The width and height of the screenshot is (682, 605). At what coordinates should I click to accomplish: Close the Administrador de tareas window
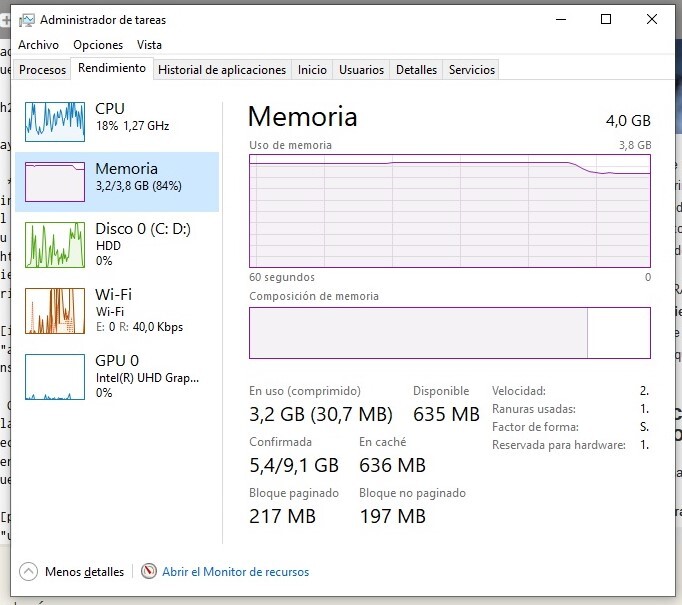[x=652, y=20]
